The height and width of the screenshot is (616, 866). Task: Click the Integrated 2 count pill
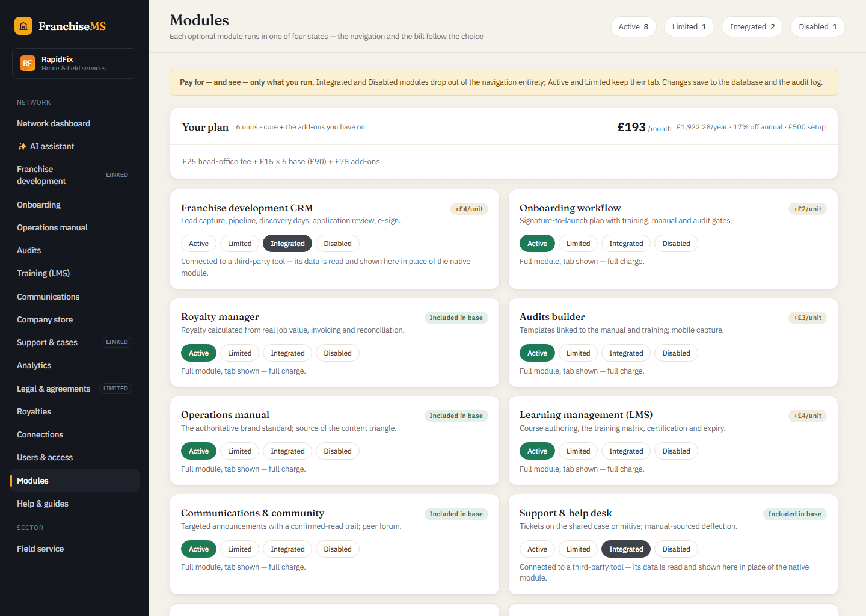click(752, 27)
